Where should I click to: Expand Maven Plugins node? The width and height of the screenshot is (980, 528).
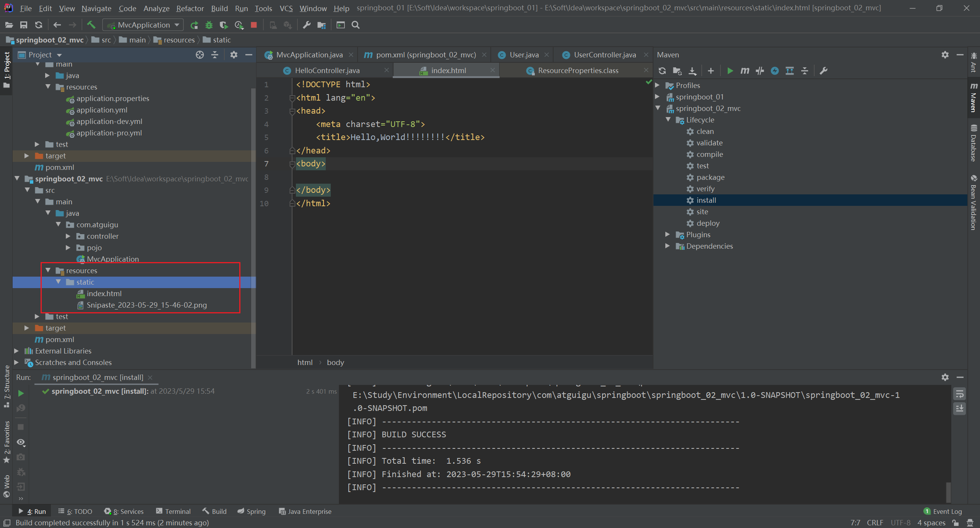click(x=668, y=234)
